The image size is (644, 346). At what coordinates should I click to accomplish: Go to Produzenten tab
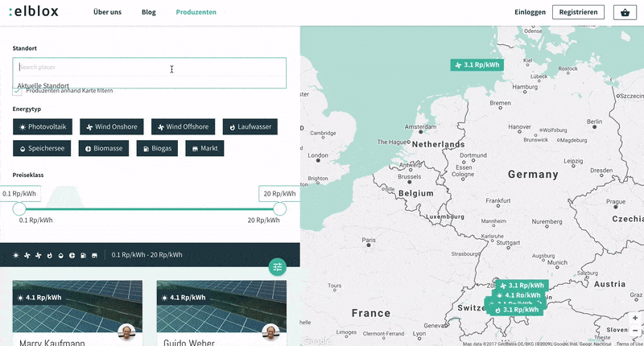[196, 12]
